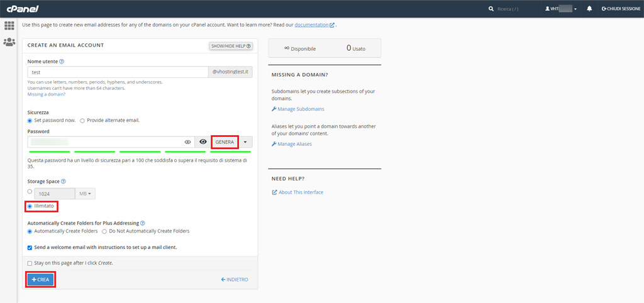Click the Crea button
644x303 pixels.
pyautogui.click(x=41, y=279)
